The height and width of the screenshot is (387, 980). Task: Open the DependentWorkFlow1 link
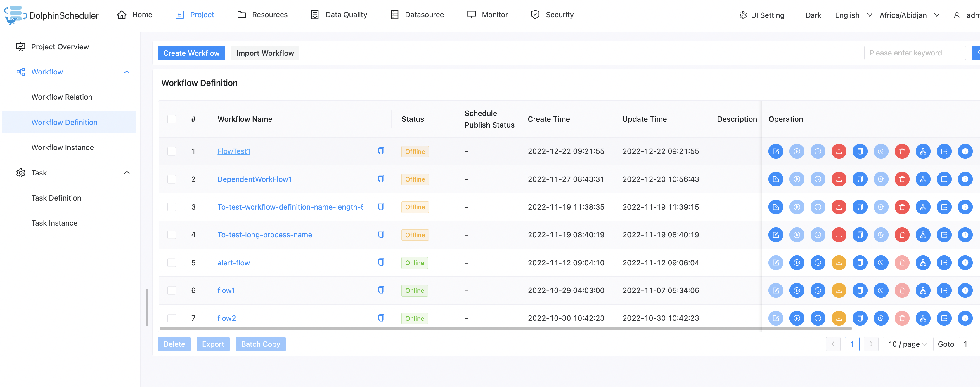(x=254, y=179)
